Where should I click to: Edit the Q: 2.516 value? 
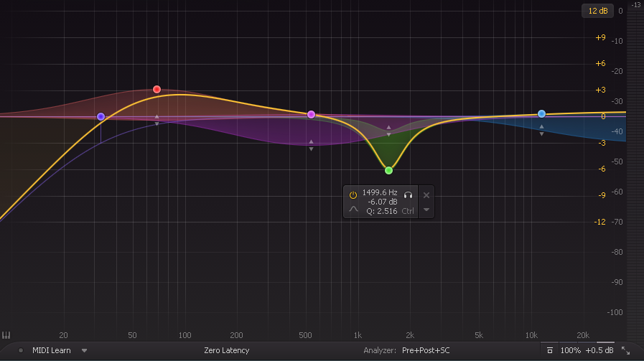(x=381, y=211)
